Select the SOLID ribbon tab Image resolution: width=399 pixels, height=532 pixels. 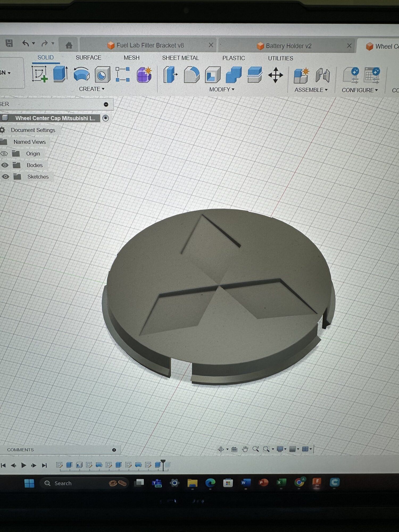point(45,57)
